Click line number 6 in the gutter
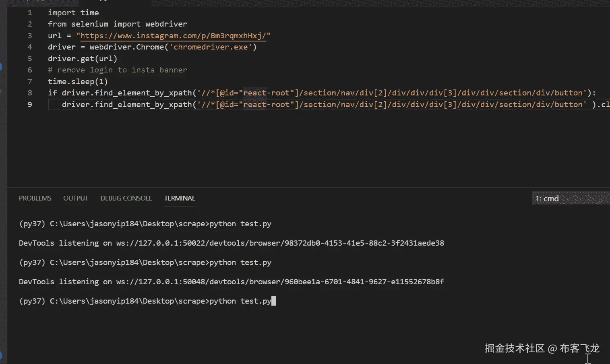Screen dimensions: 610x364 [x=30, y=70]
